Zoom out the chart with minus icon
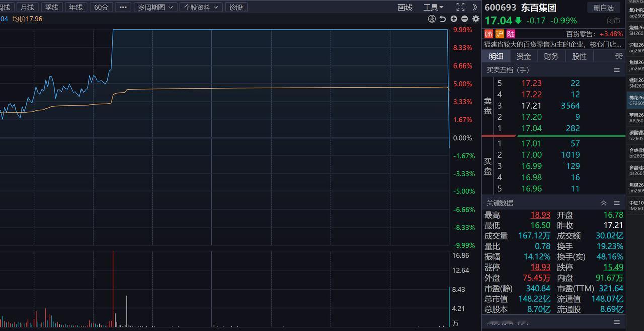Viewport: 644px width, 331px height. [x=464, y=19]
